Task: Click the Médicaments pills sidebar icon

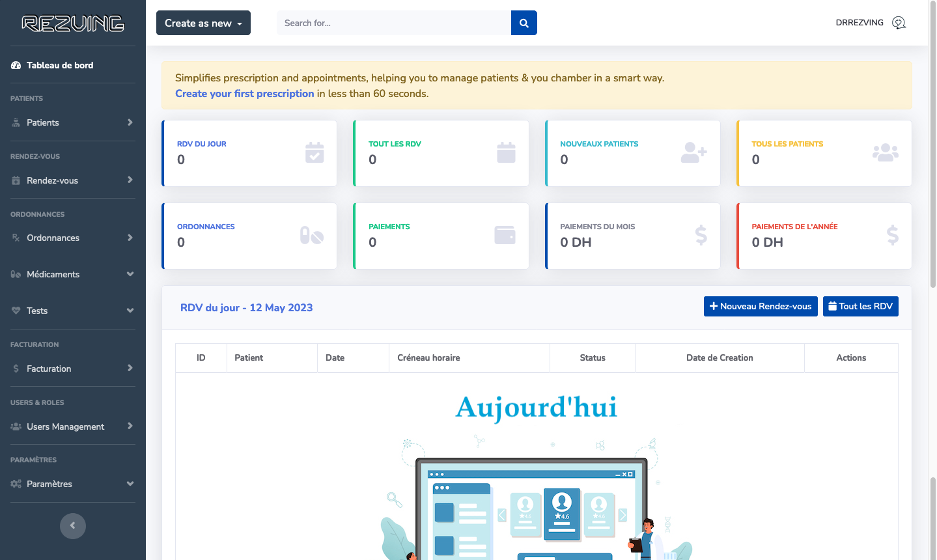Action: (x=16, y=274)
